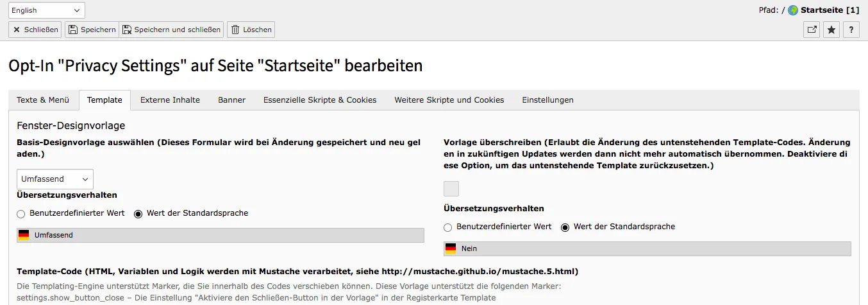This screenshot has height=305, width=868.
Task: Open the Externe Inhalte tab
Action: (170, 100)
